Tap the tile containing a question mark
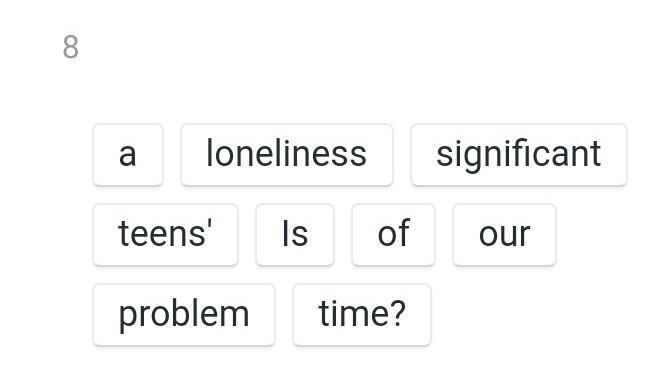Viewport: 671px width, 387px height. (362, 315)
